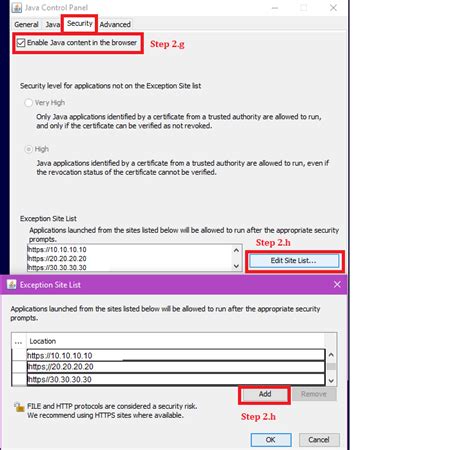This screenshot has width=474, height=450.
Task: Close the Exception Site List dialog
Action: (x=337, y=284)
